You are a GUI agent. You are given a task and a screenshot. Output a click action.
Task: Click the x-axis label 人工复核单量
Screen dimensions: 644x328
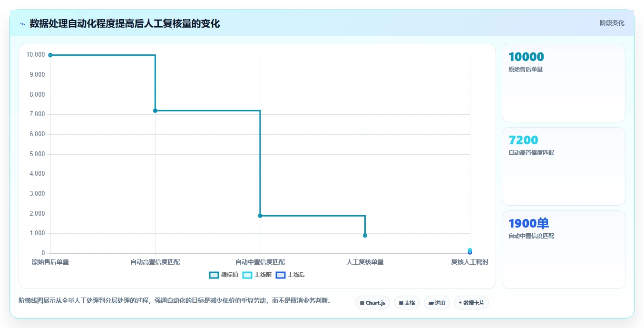tap(365, 262)
